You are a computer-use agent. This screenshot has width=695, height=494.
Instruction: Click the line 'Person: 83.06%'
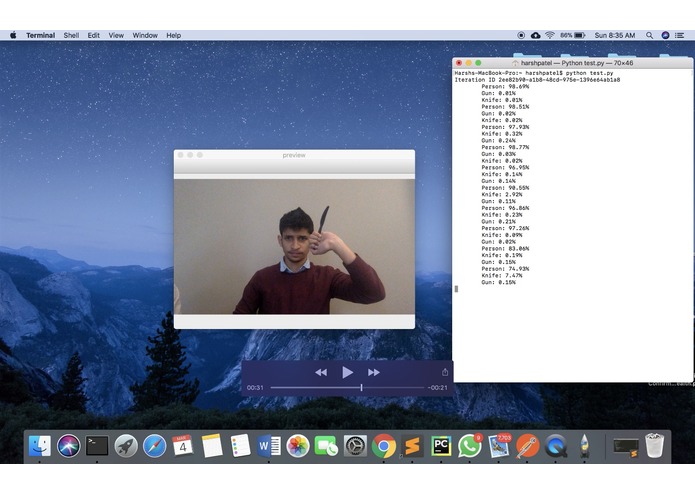[x=505, y=249]
